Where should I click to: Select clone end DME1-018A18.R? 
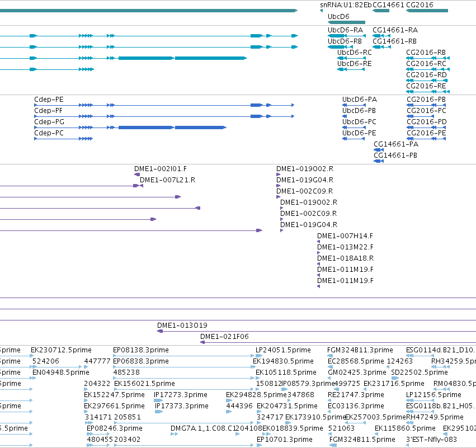(x=346, y=258)
